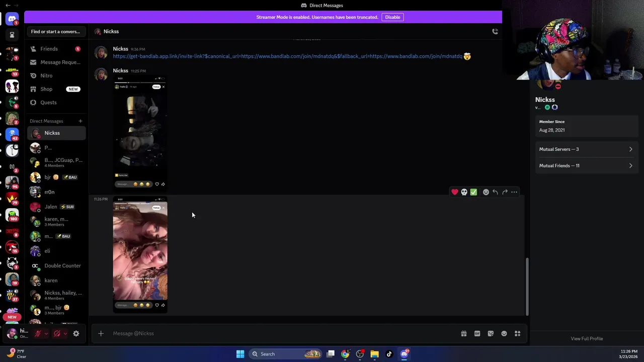This screenshot has height=362, width=644.
Task: Open own user profile panel
Action: 18,333
